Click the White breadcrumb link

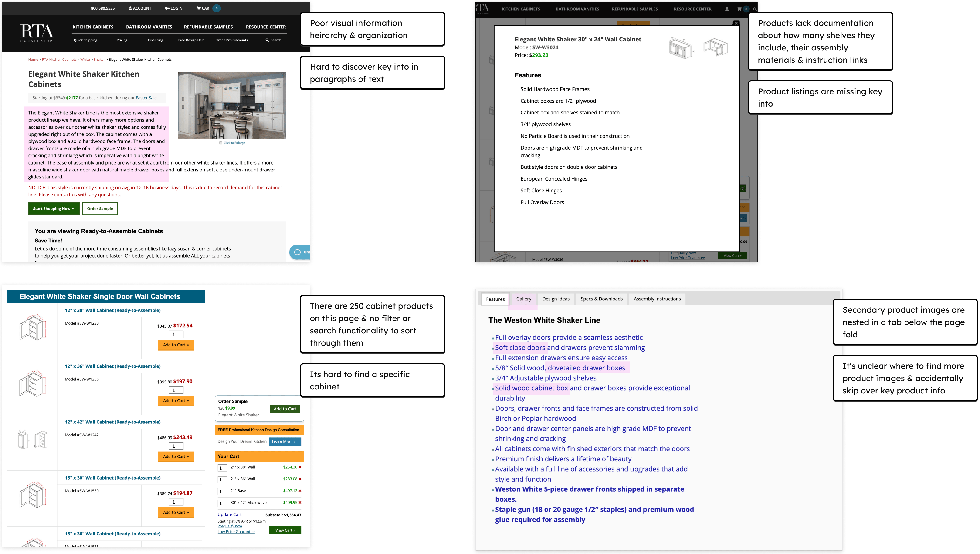[x=85, y=59]
